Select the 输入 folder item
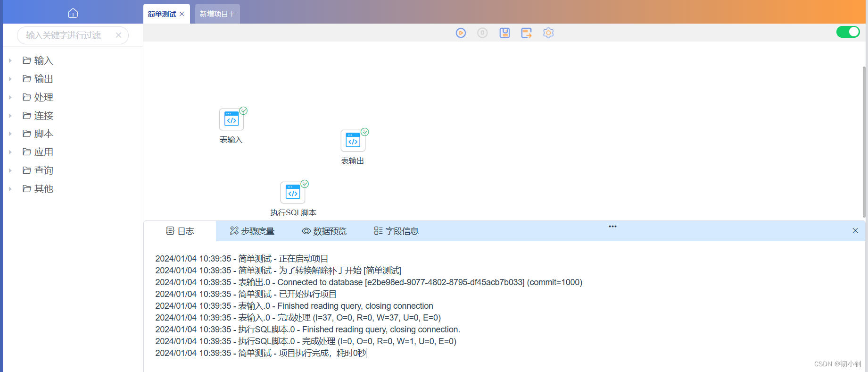Viewport: 868px width, 372px height. click(x=38, y=60)
